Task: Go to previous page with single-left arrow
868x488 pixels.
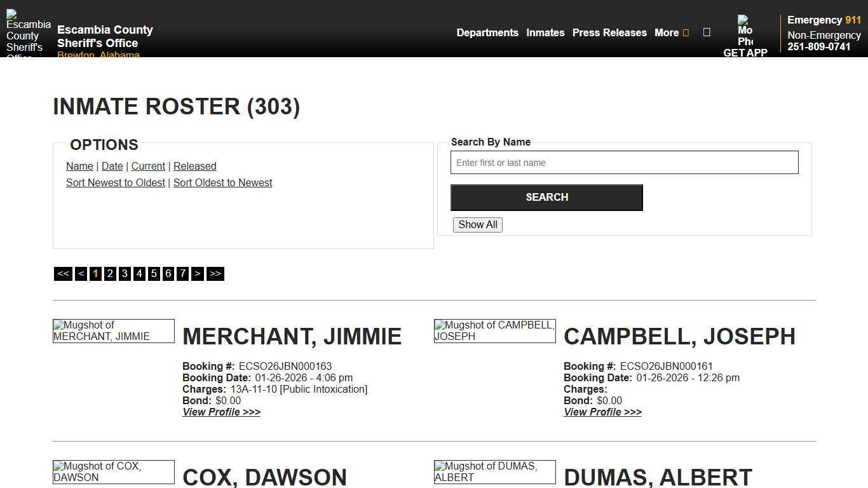Action: click(81, 273)
